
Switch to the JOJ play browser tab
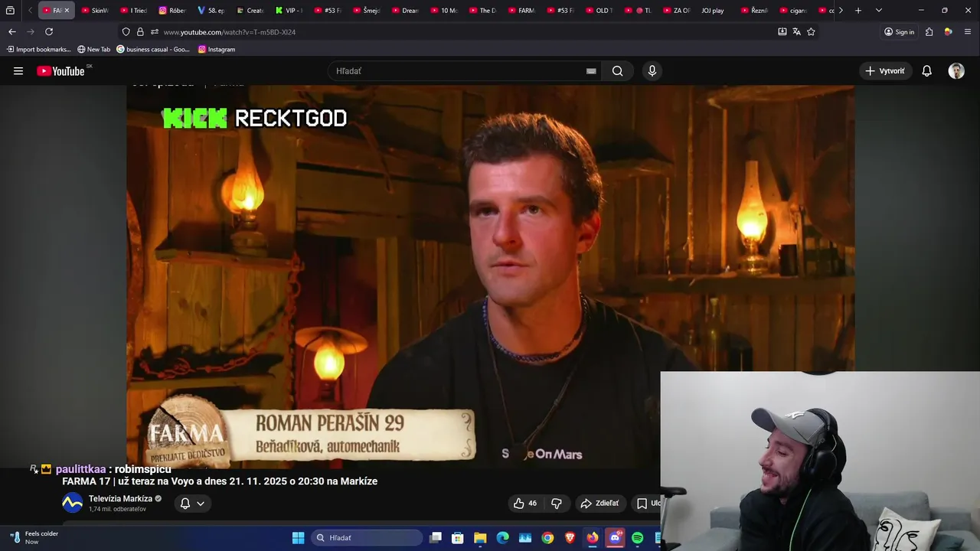[713, 11]
